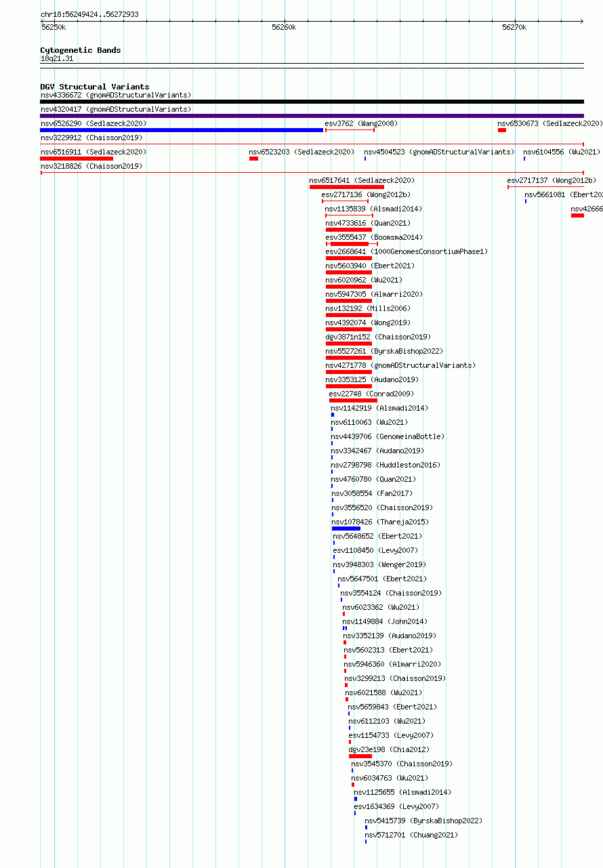This screenshot has width=603, height=868.
Task: Select the blue bar for nsv6526290
Action: tap(182, 130)
